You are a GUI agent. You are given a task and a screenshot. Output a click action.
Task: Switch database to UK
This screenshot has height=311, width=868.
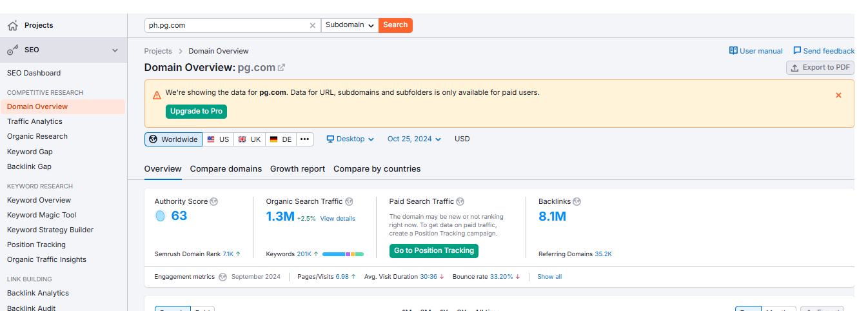click(250, 139)
